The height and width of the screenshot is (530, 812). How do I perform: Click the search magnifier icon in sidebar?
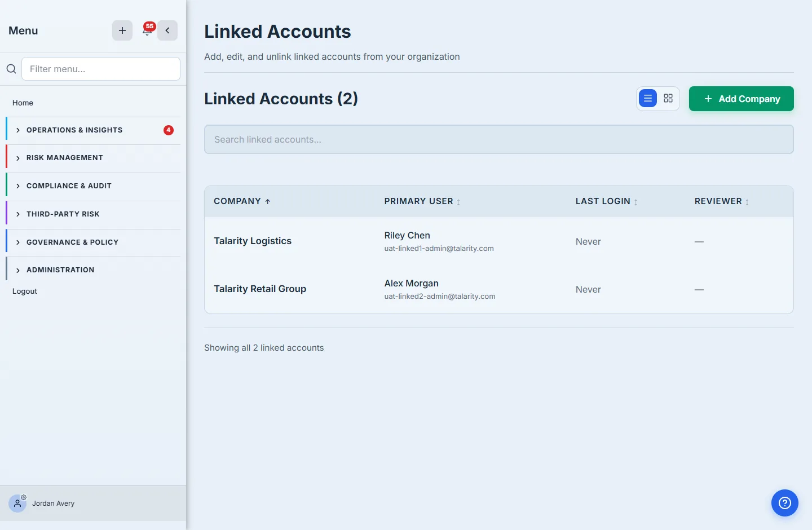11,69
